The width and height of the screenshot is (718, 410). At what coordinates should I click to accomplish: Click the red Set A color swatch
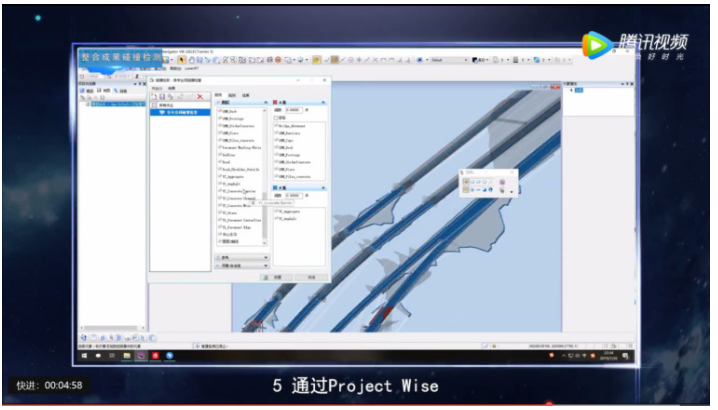pyautogui.click(x=275, y=102)
